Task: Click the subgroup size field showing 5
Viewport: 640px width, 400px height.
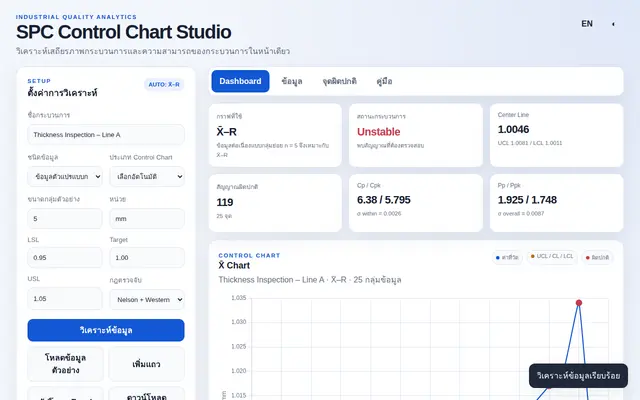Action: tap(65, 219)
